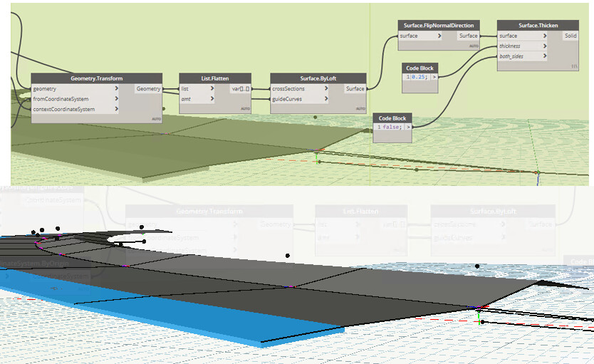Click the chevron on List.Flatten's list port
The image size is (594, 364).
click(x=212, y=88)
